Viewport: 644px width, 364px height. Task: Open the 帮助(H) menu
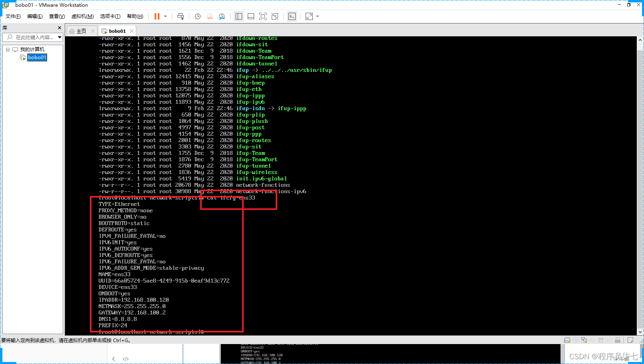pos(135,16)
